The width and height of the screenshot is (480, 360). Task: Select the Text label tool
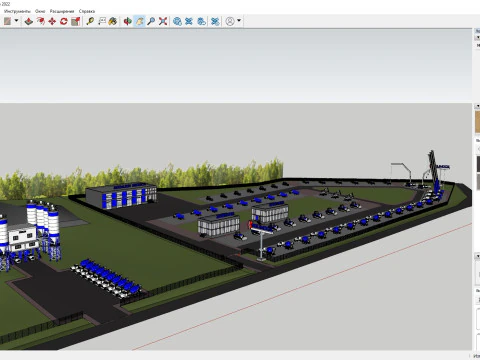click(x=102, y=21)
